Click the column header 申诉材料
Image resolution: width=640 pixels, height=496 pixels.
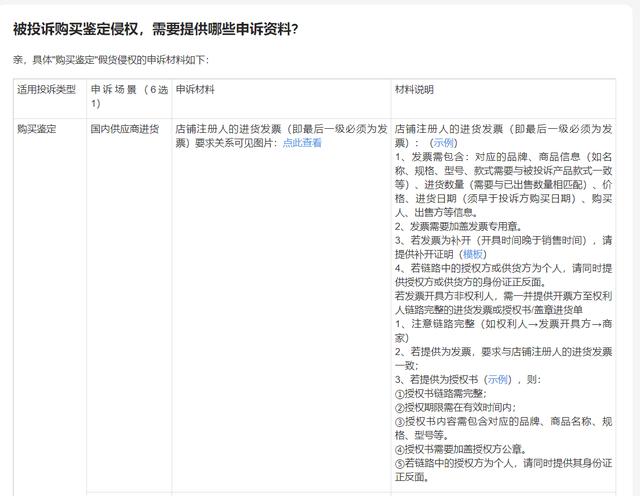pyautogui.click(x=195, y=89)
